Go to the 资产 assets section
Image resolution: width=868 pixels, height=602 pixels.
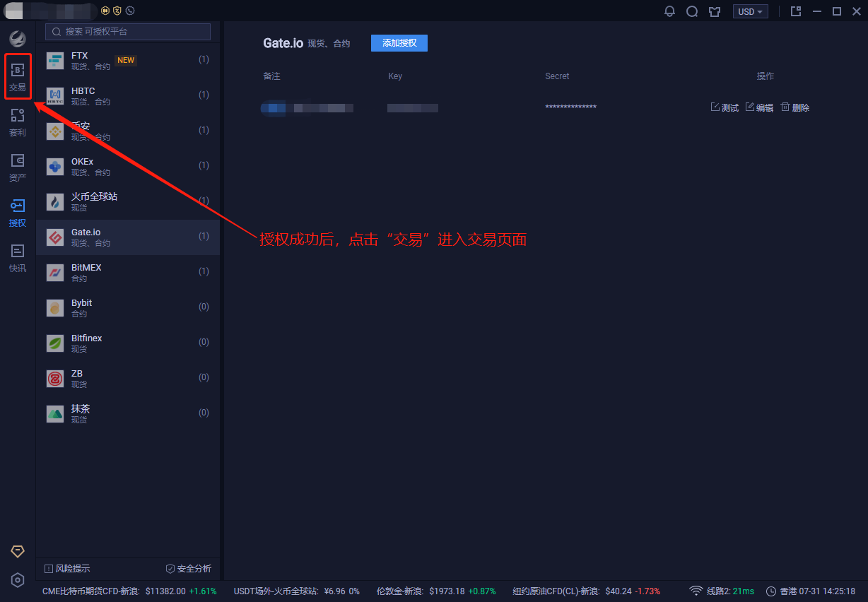tap(18, 167)
